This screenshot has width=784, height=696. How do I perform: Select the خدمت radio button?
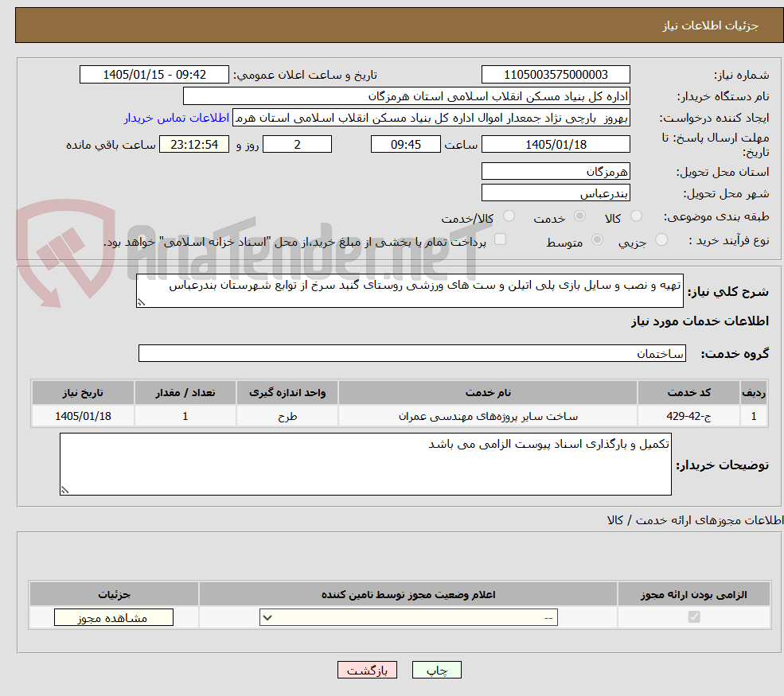pyautogui.click(x=579, y=216)
